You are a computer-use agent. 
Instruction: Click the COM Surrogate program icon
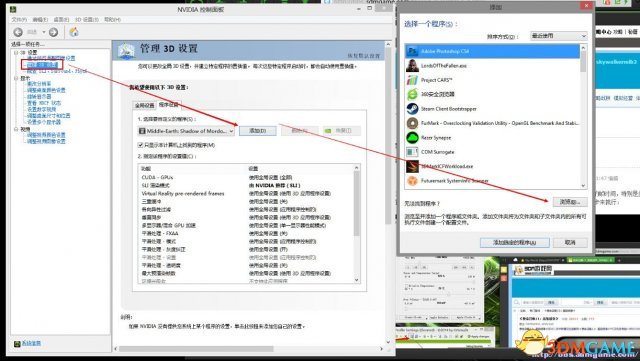pos(412,152)
